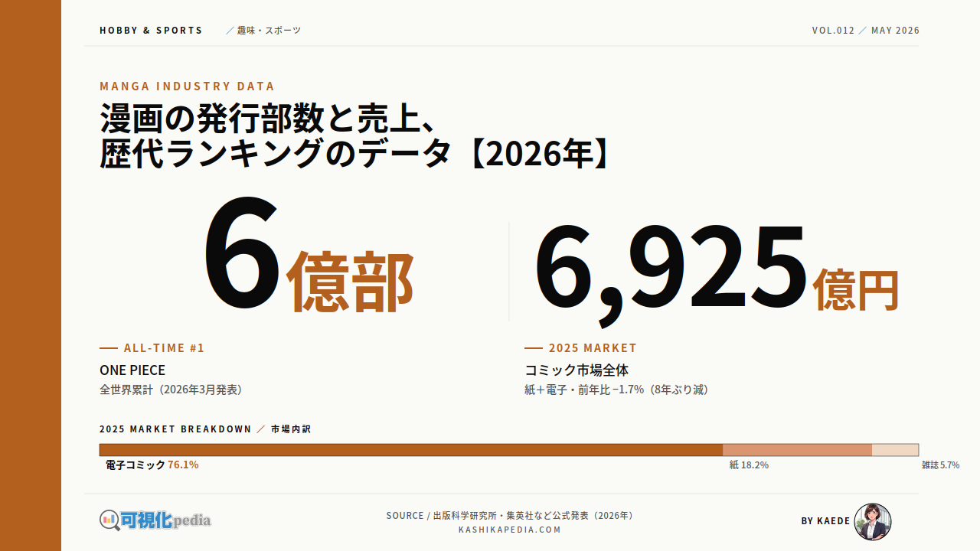This screenshot has height=551, width=980.
Task: Click the '2025 MARKET BREAKDOWN' heading
Action: [175, 429]
